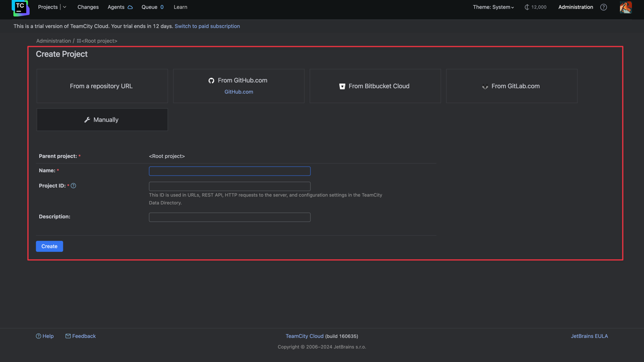Select the Description input field
Screen dimensions: 644x362
coord(229,217)
